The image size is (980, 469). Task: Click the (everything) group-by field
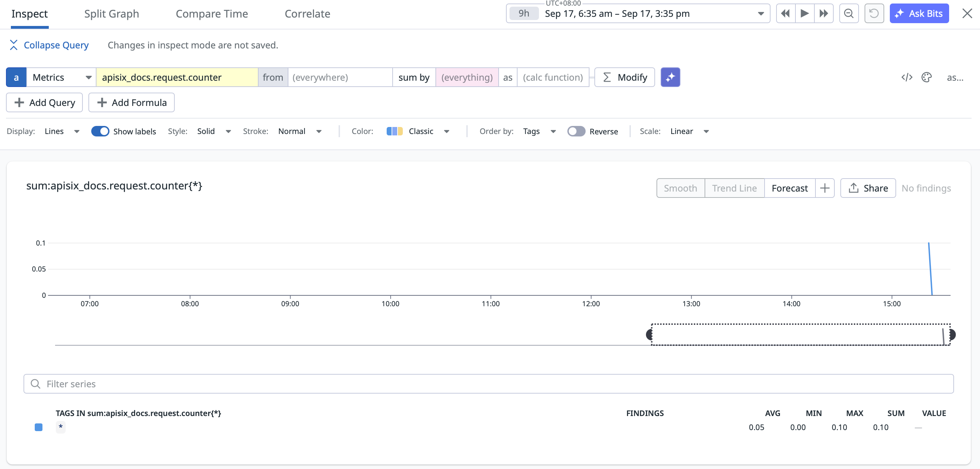[467, 77]
